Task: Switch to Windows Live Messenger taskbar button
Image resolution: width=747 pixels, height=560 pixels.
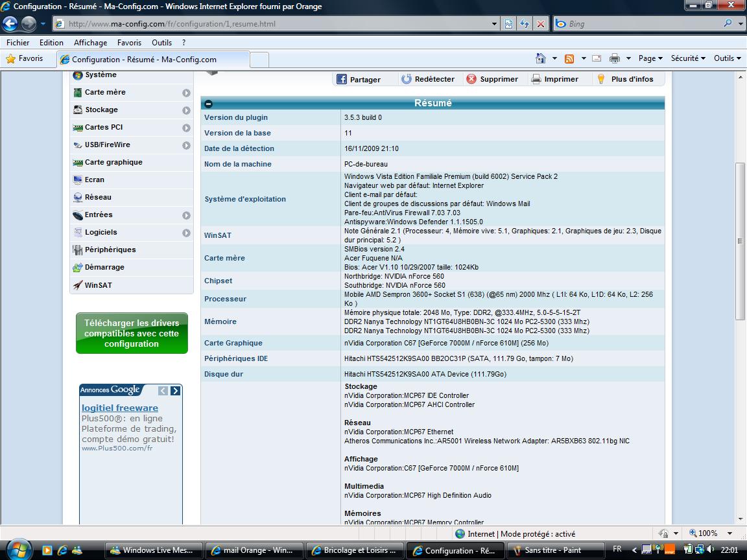Action: pos(153,550)
